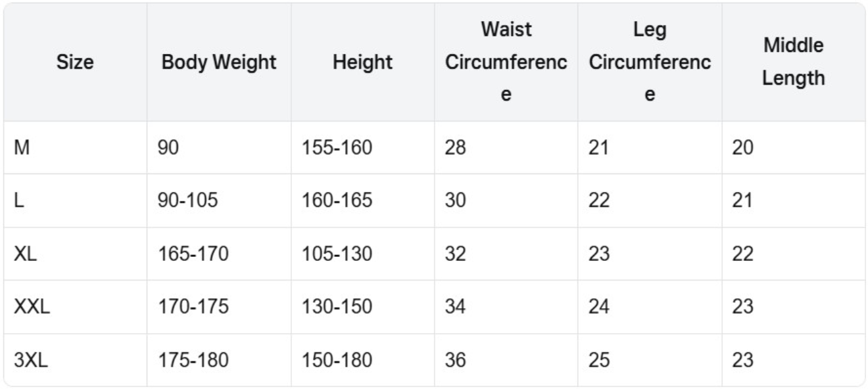Select waist circumference value 36

click(x=456, y=360)
